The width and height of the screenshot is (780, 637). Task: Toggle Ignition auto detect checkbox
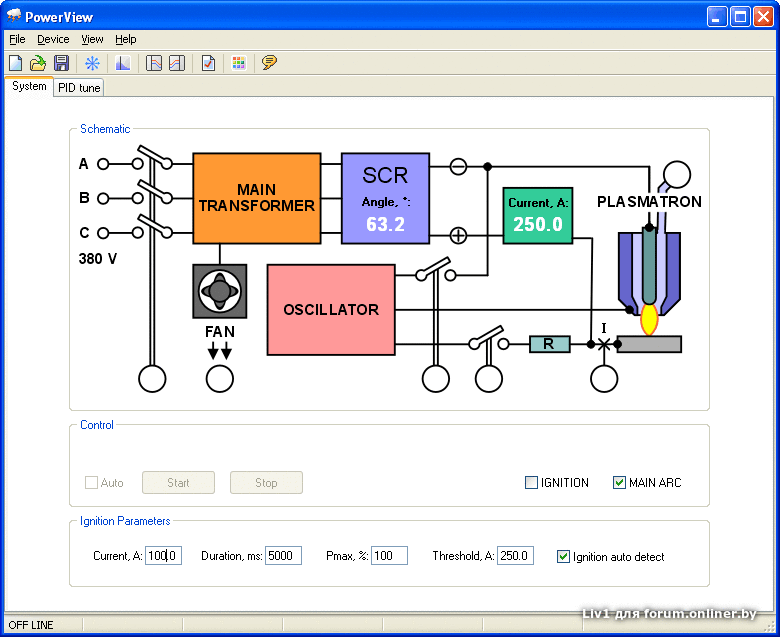564,556
